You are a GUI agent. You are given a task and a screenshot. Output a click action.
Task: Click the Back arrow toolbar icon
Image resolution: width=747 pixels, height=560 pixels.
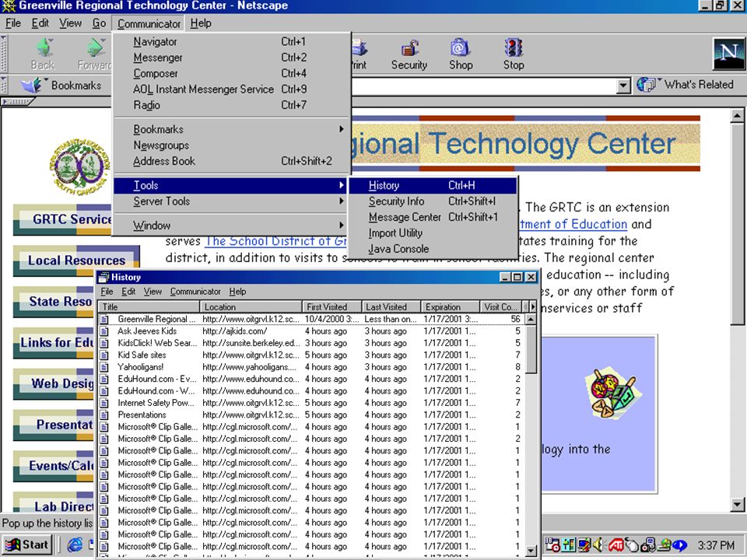(x=45, y=47)
